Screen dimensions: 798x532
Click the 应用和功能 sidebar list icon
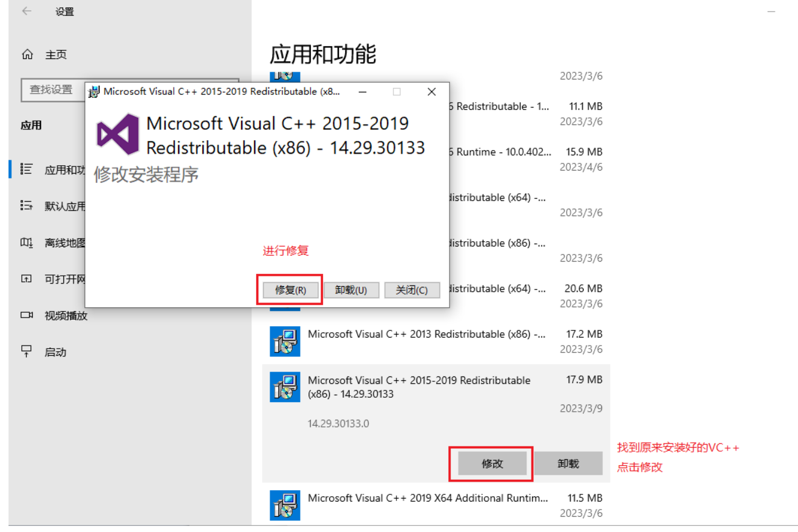pyautogui.click(x=26, y=169)
